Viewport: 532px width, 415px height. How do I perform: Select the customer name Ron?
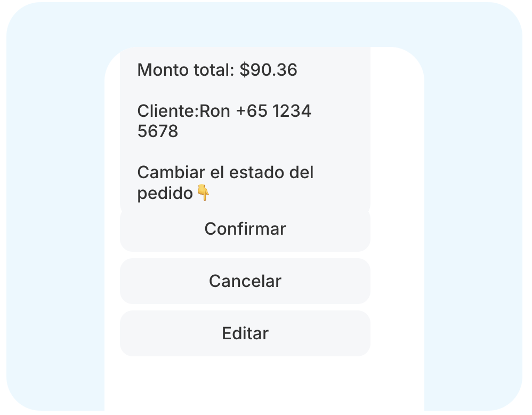pos(214,111)
